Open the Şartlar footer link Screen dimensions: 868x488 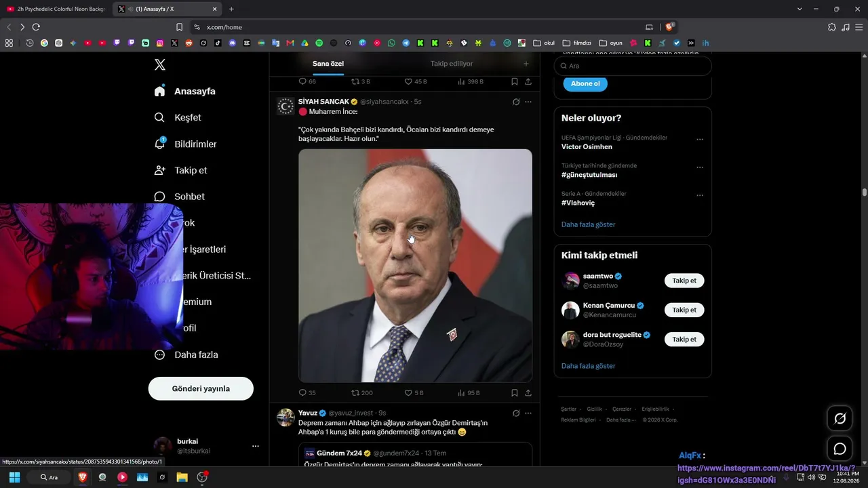pos(568,409)
